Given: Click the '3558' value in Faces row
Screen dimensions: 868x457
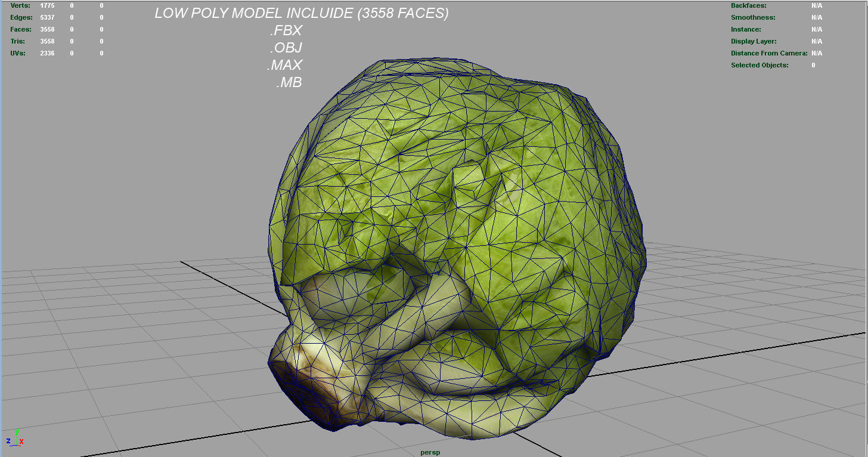Looking at the screenshot, I should 47,29.
